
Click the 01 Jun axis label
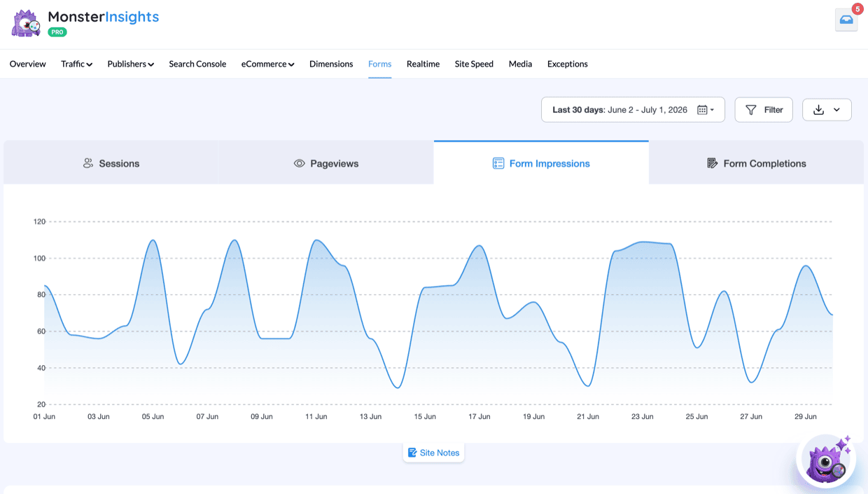pos(44,416)
